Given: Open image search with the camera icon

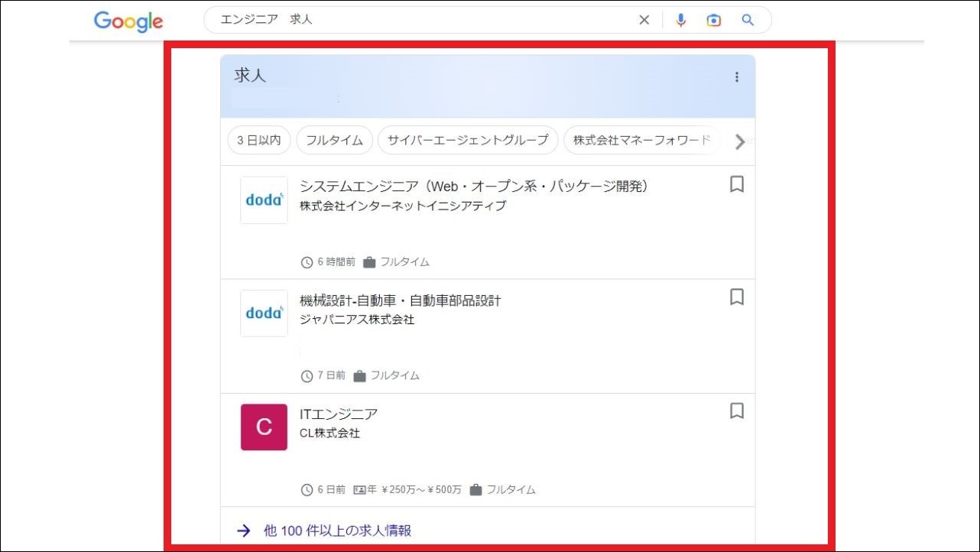Looking at the screenshot, I should (714, 21).
